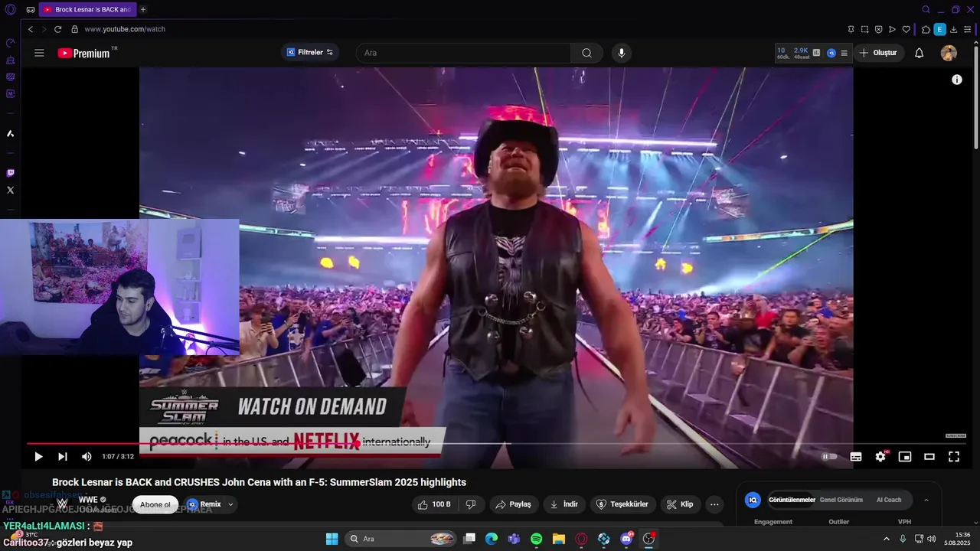This screenshot has width=980, height=551.
Task: Open vidIQ toolbar hamburger menu
Action: pos(844,53)
